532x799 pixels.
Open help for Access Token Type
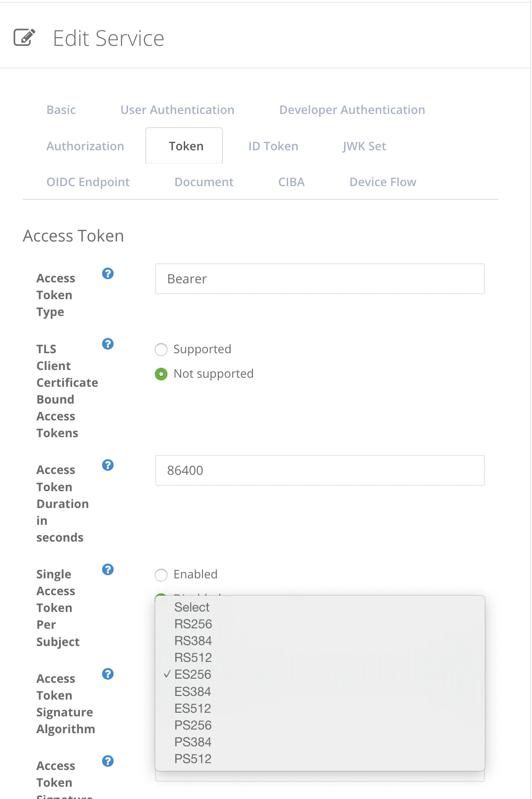[x=108, y=273]
